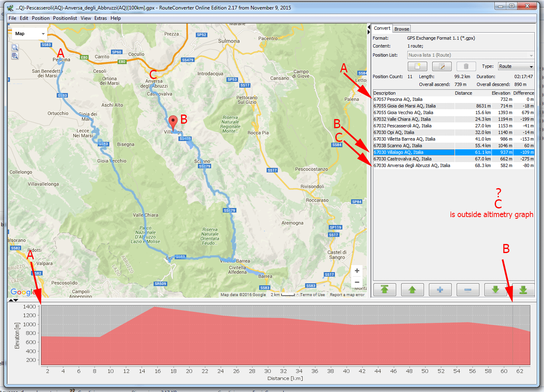Zoom in on the map
The width and height of the screenshot is (544, 392).
(357, 271)
